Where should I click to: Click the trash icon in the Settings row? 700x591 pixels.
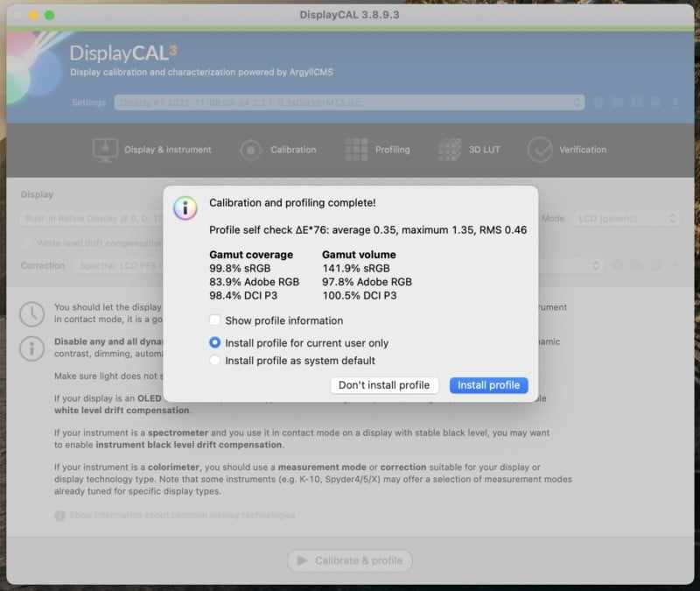(655, 102)
